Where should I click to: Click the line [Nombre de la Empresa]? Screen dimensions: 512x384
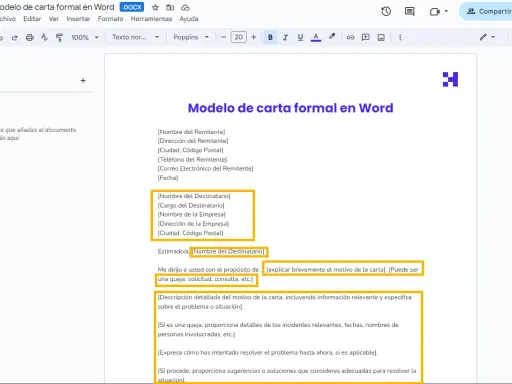(192, 214)
